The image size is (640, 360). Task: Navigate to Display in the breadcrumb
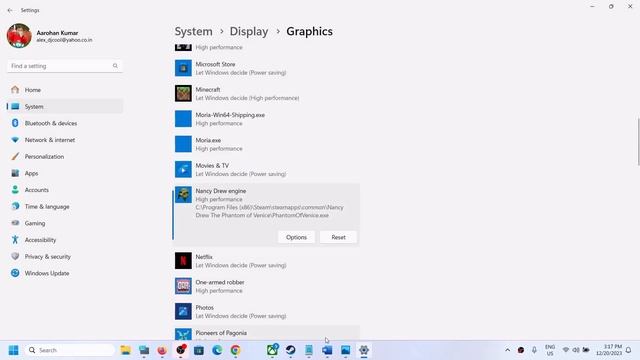pos(249,31)
